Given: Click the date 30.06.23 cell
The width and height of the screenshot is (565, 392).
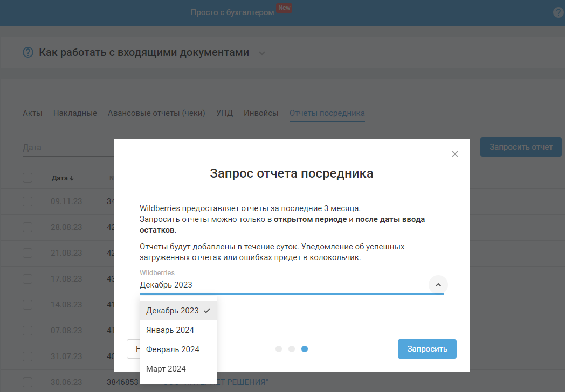Looking at the screenshot, I should (x=66, y=382).
